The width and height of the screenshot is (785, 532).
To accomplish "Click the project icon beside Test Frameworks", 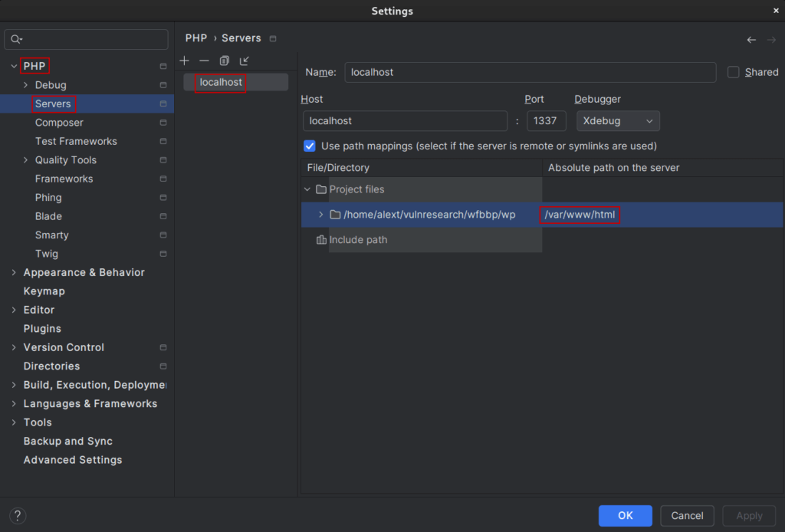I will pos(163,141).
